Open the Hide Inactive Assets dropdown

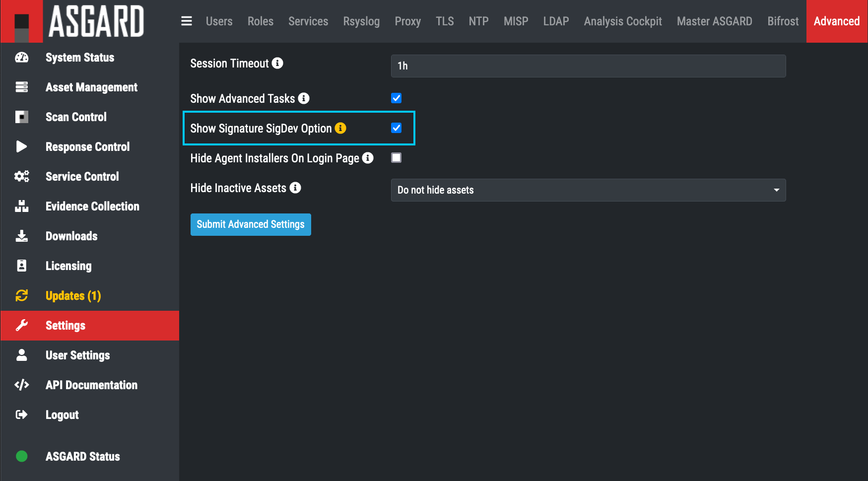coord(588,190)
